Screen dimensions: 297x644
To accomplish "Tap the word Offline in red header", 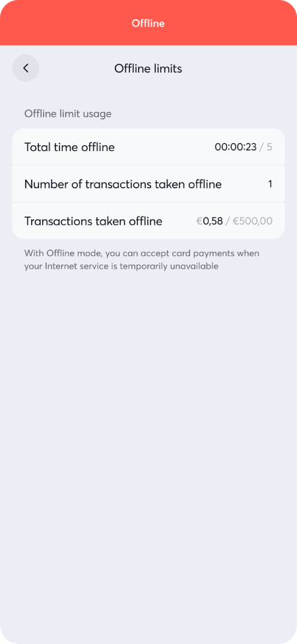I will (148, 23).
